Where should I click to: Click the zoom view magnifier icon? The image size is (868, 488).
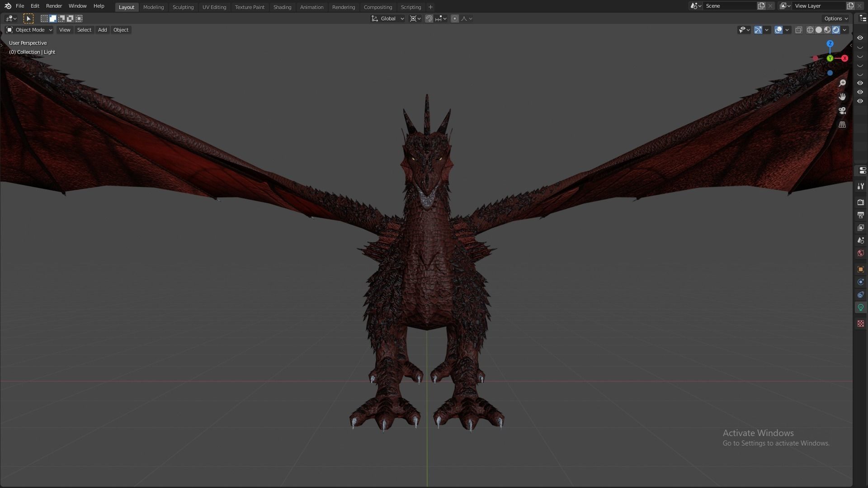842,83
